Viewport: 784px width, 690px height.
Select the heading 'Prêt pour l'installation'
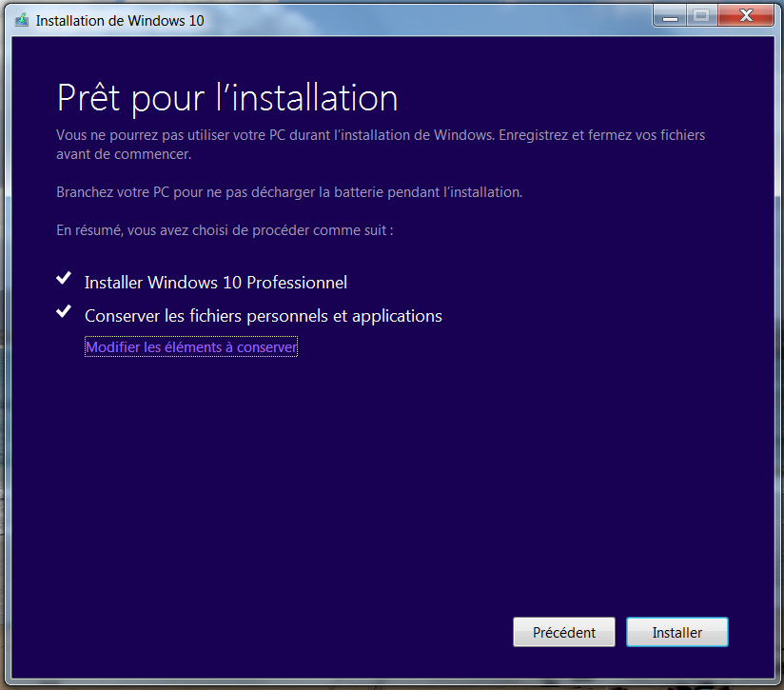227,98
